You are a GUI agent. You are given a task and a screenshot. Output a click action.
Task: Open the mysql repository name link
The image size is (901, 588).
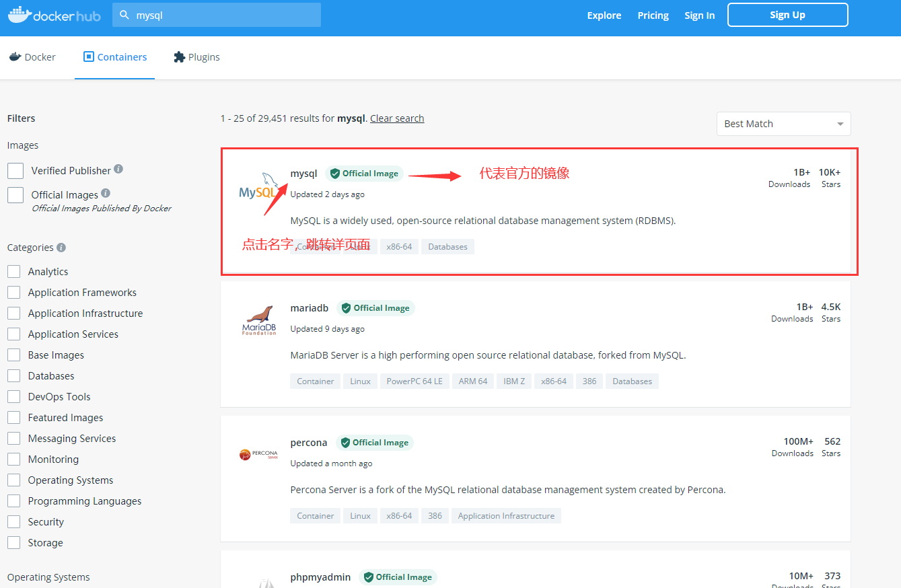(x=303, y=174)
